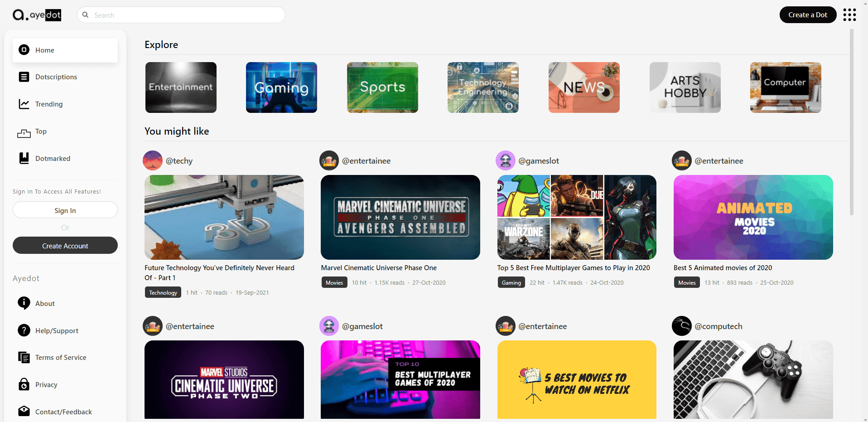Click the Search input field
Screen dimensions: 868x422
click(x=181, y=15)
